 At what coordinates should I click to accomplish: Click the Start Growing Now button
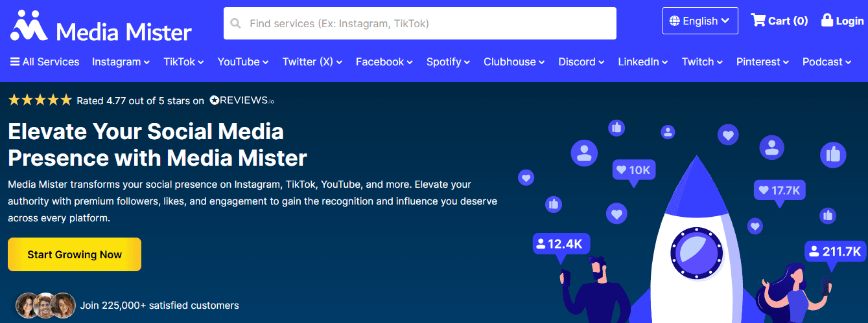(x=75, y=254)
